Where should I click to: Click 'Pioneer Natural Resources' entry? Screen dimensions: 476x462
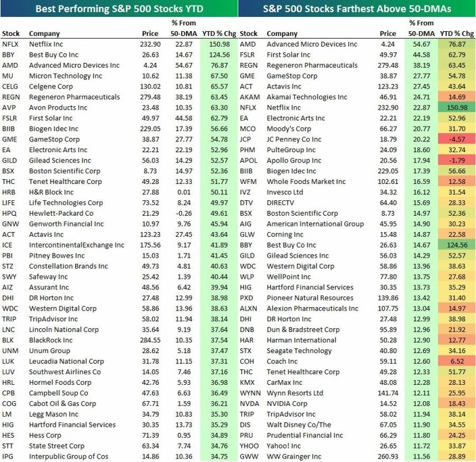click(x=310, y=298)
